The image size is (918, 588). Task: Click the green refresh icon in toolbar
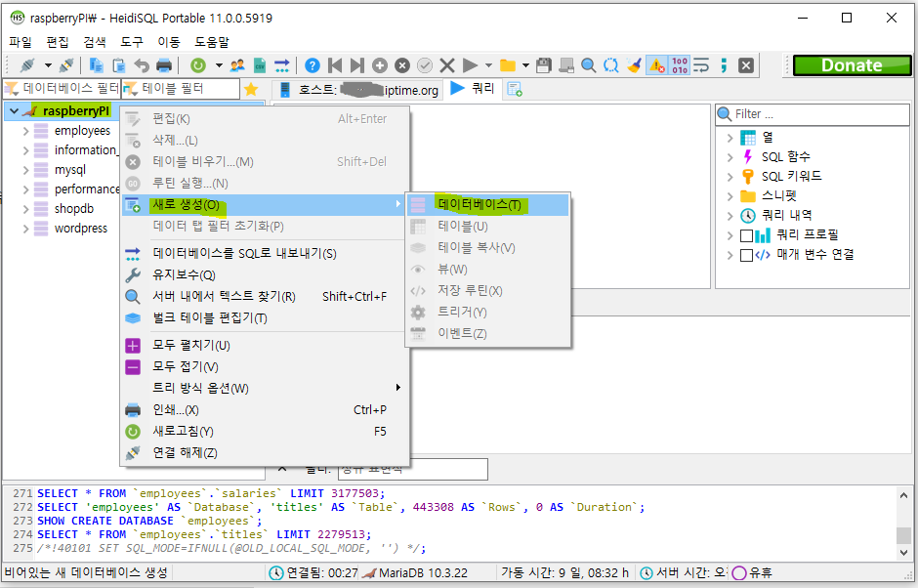coord(198,65)
